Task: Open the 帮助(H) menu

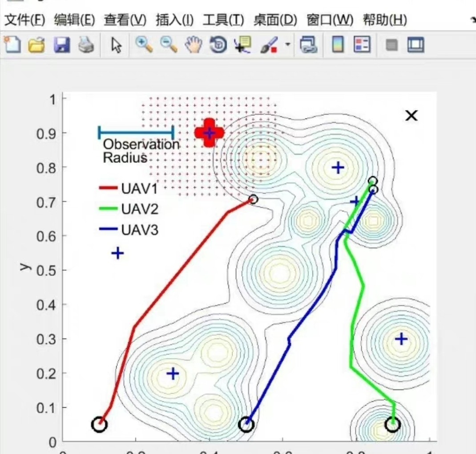Action: pos(385,20)
